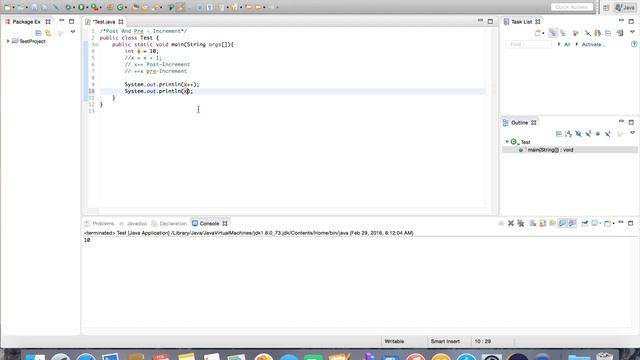Click the Debug bug icon in toolbar

click(68, 7)
